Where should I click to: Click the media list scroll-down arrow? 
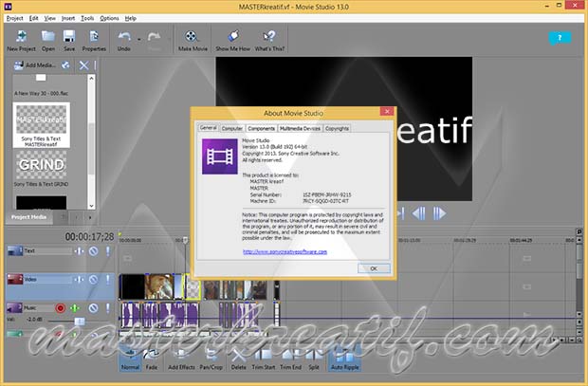91,206
